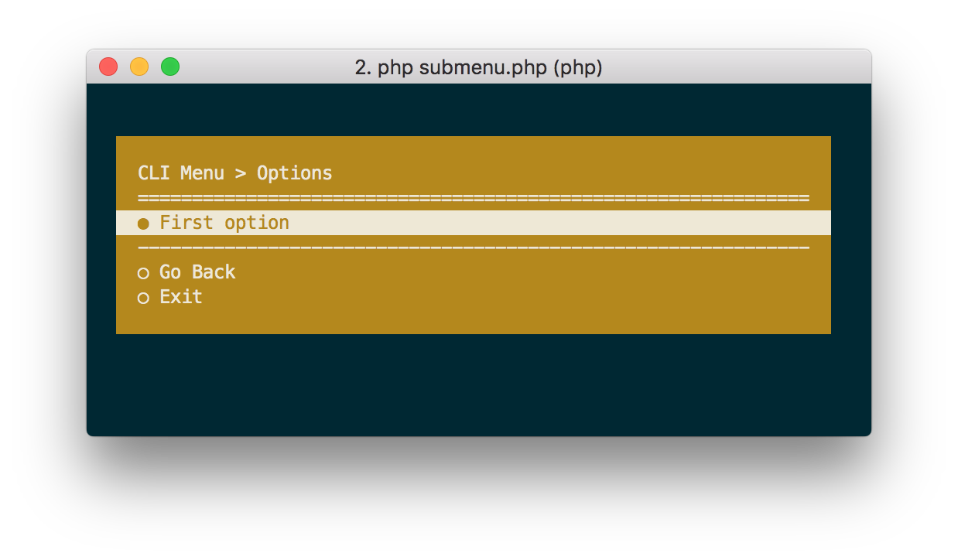Select Exit to quit the menu
958x560 pixels.
pyautogui.click(x=180, y=297)
